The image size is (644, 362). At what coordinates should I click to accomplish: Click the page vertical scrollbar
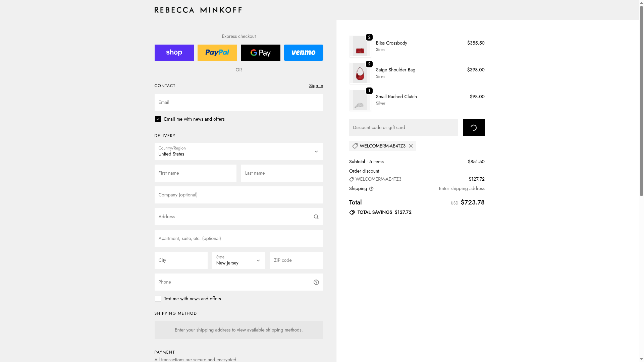tap(641, 101)
